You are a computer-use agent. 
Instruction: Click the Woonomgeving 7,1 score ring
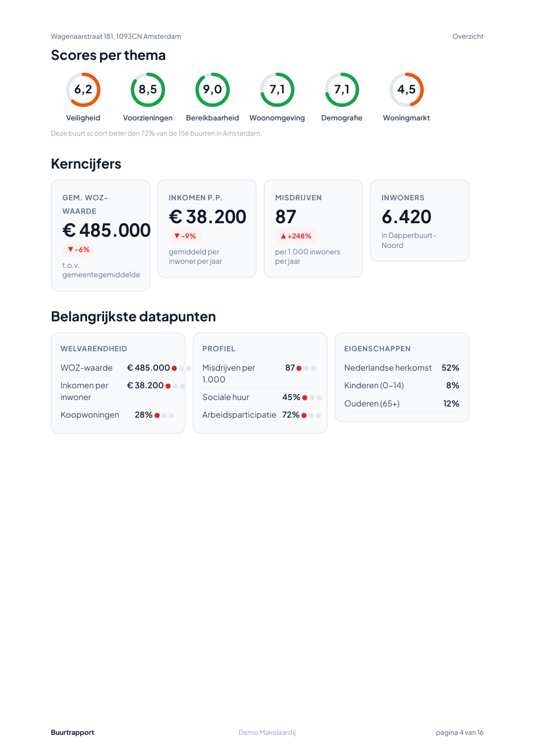click(277, 90)
